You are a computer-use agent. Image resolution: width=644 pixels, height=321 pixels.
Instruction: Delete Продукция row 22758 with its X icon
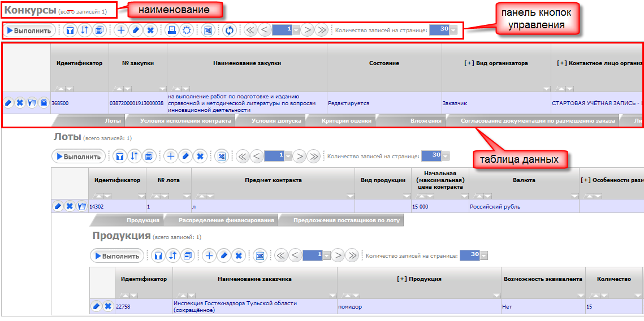coord(108,306)
